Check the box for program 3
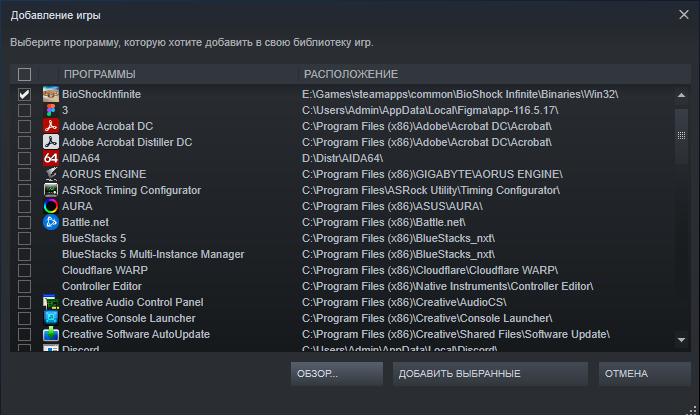 (24, 110)
